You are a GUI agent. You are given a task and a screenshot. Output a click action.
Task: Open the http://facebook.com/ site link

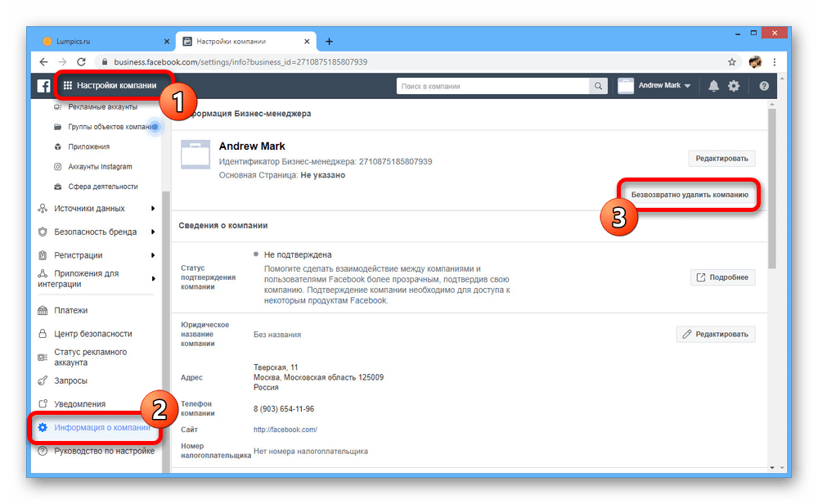[285, 430]
